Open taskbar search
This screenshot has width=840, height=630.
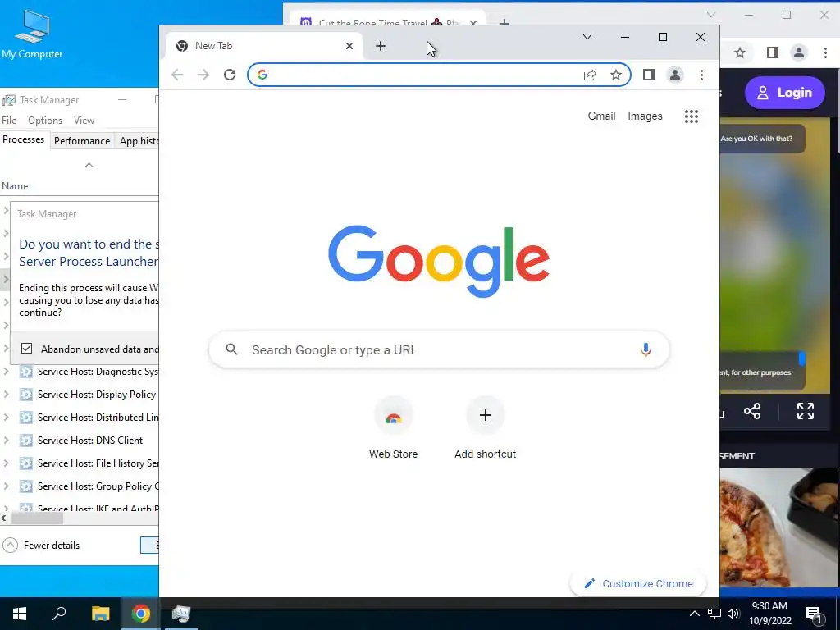(59, 614)
